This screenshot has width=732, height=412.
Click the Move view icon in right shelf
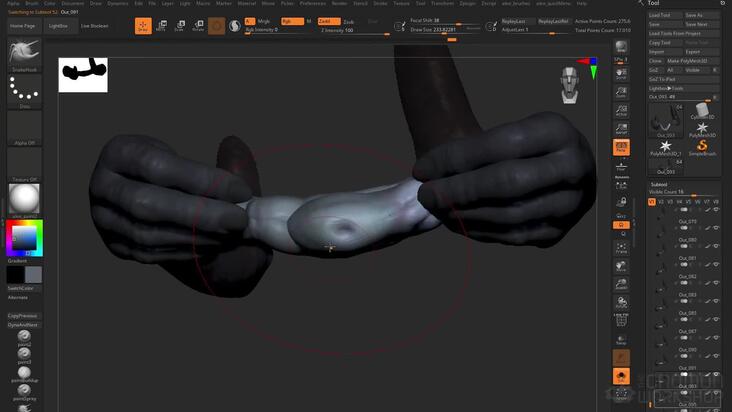(x=621, y=266)
